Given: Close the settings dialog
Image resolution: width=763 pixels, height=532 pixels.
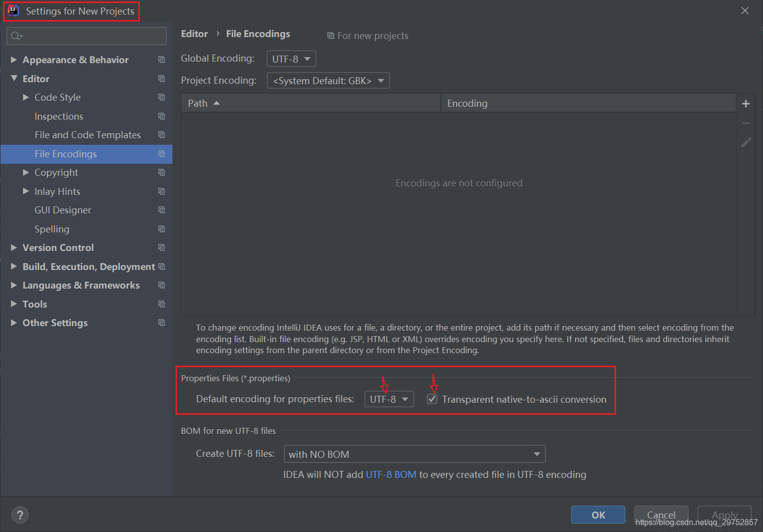Looking at the screenshot, I should pyautogui.click(x=745, y=11).
